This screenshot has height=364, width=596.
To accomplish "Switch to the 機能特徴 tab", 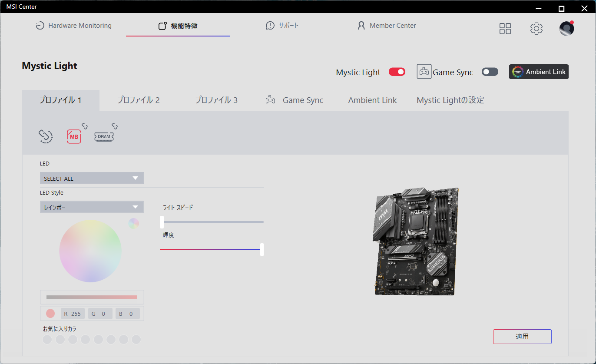I will click(x=178, y=26).
